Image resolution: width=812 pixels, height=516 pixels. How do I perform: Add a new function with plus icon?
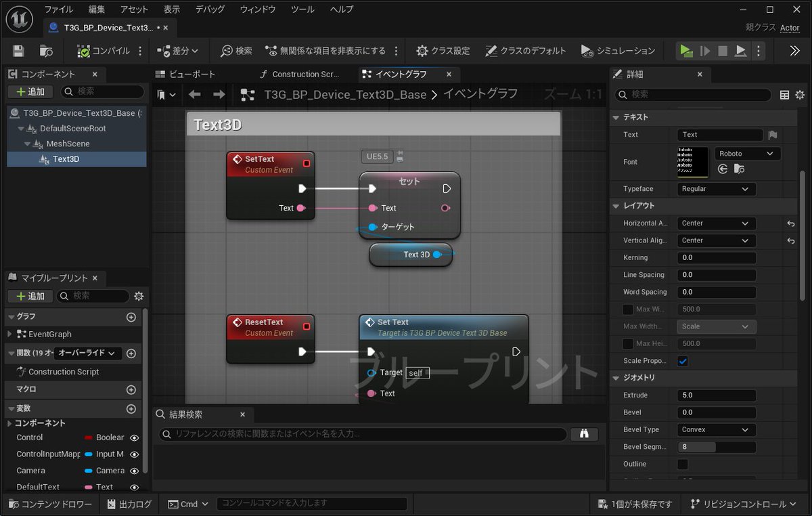[131, 353]
